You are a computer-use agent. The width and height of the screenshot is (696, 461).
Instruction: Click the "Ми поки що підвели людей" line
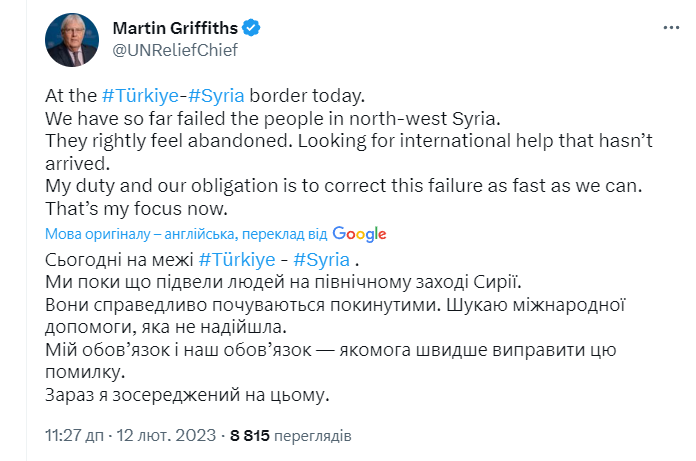pyautogui.click(x=283, y=281)
